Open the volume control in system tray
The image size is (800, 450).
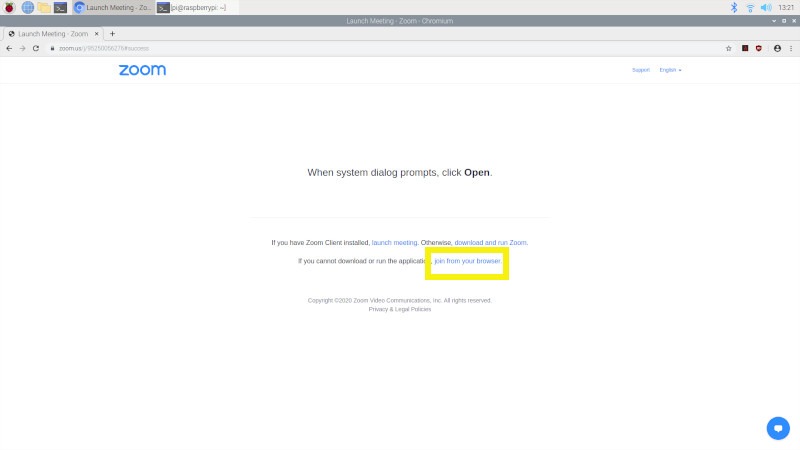(766, 7)
